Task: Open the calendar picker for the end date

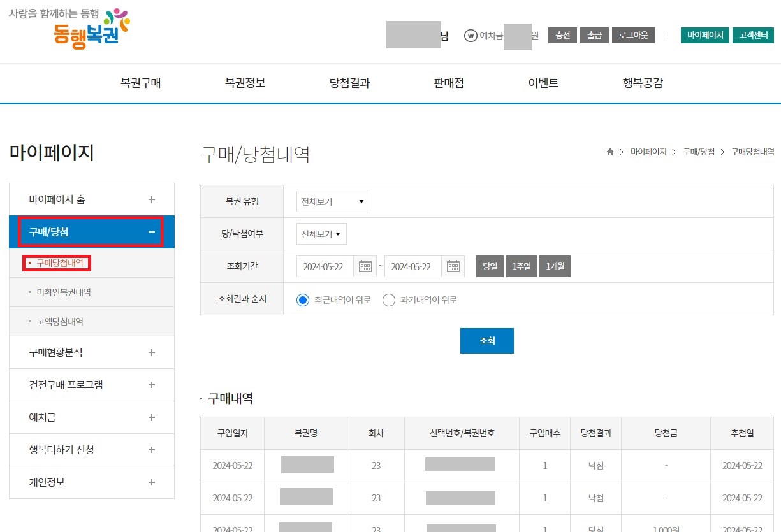Action: click(x=453, y=266)
